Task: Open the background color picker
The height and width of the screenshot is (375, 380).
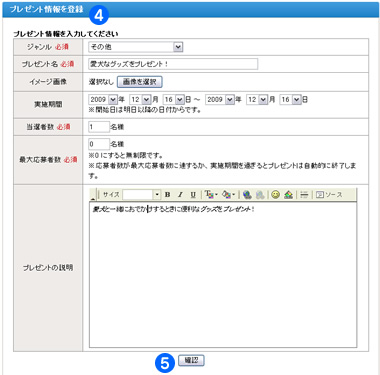Action: pos(228,195)
